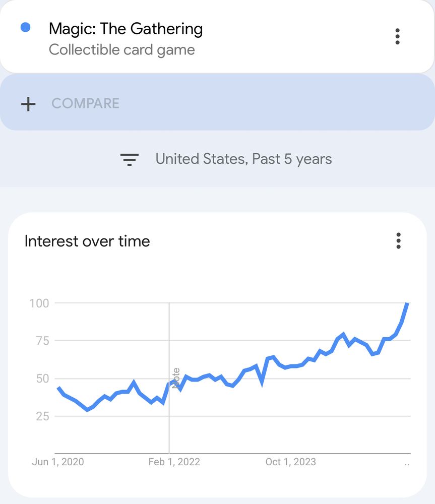Select the blue term color dot
The width and height of the screenshot is (435, 504).
25,27
